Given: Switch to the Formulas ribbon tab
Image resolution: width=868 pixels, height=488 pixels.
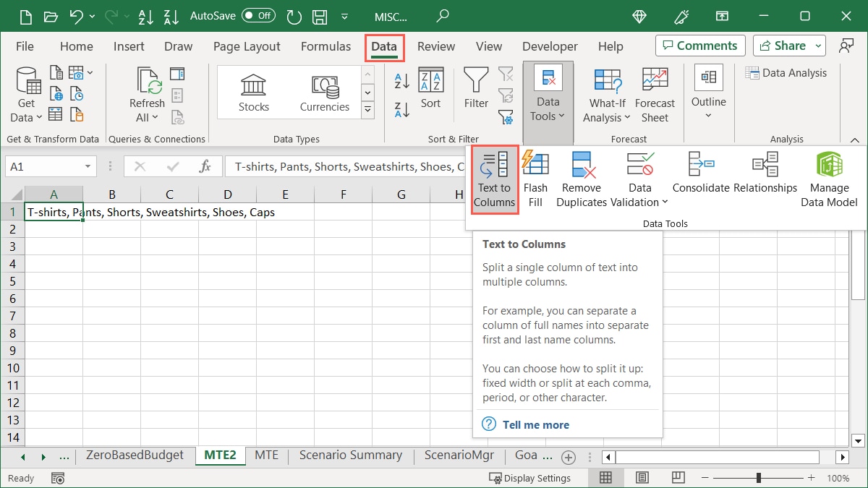Looking at the screenshot, I should (325, 46).
